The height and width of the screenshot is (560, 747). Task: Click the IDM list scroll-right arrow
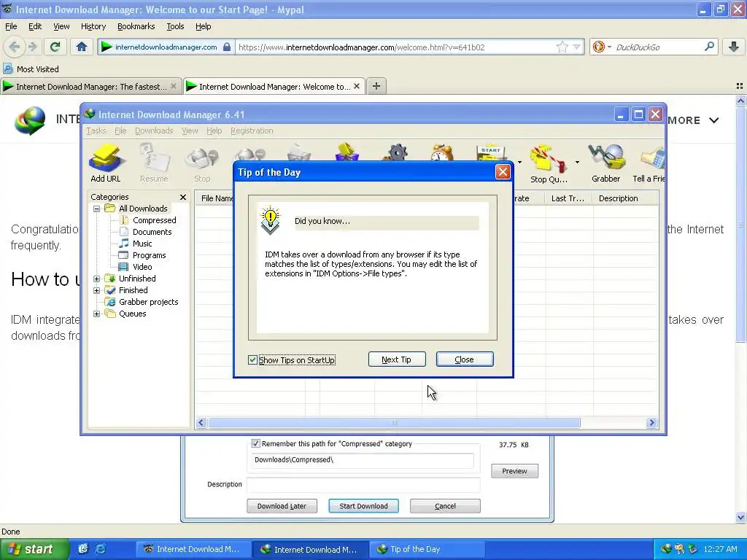[x=651, y=422]
